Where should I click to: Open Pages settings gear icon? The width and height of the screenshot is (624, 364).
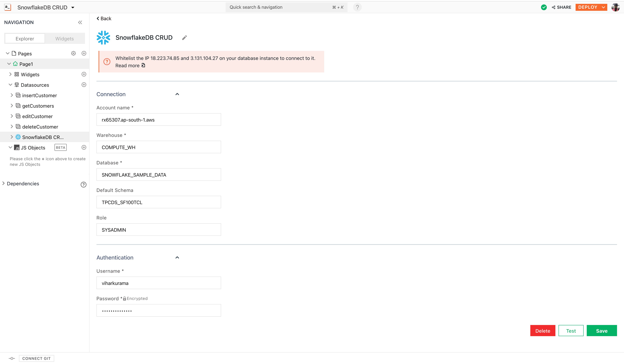coord(73,53)
